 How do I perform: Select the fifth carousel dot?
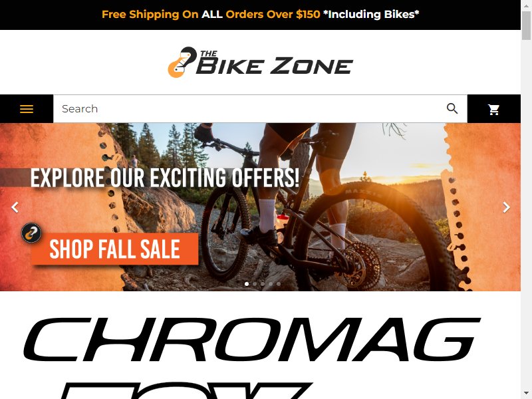[279, 284]
